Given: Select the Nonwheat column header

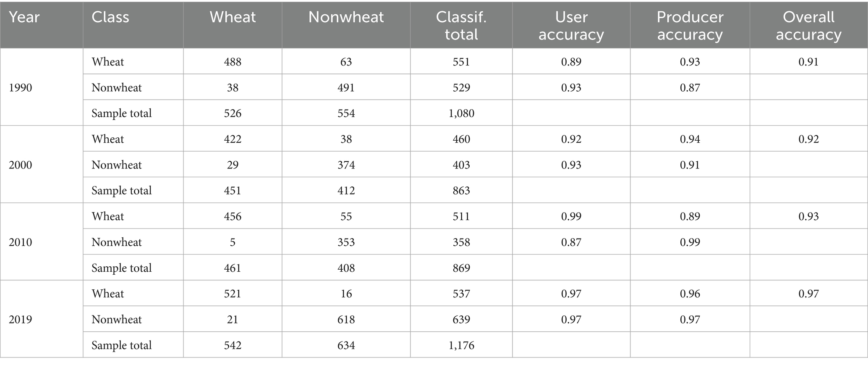Looking at the screenshot, I should point(346,17).
